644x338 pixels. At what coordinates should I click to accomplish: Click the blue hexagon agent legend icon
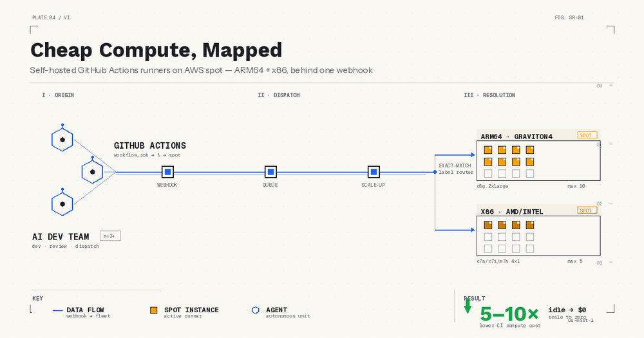(x=256, y=310)
